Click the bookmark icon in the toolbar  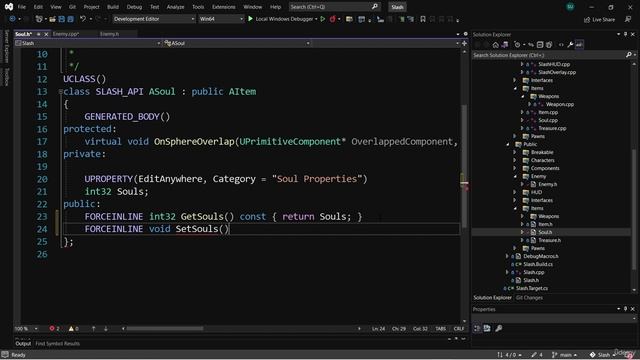(423, 19)
